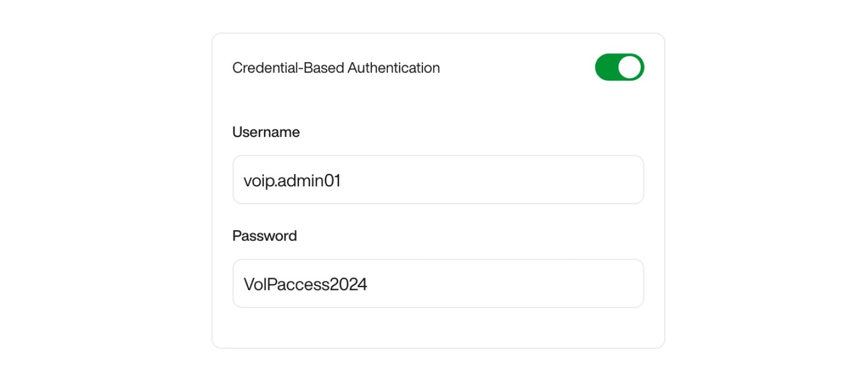Click the VoIPaccess2024 password text

[x=305, y=285]
